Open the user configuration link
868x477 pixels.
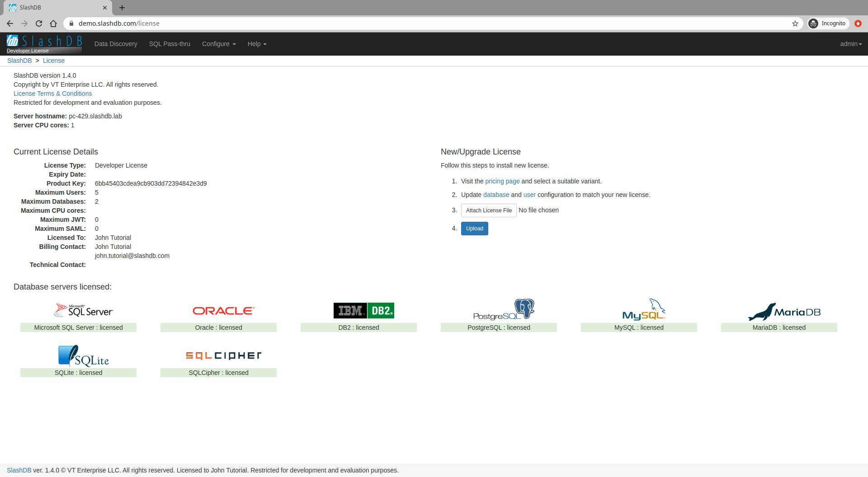(529, 195)
